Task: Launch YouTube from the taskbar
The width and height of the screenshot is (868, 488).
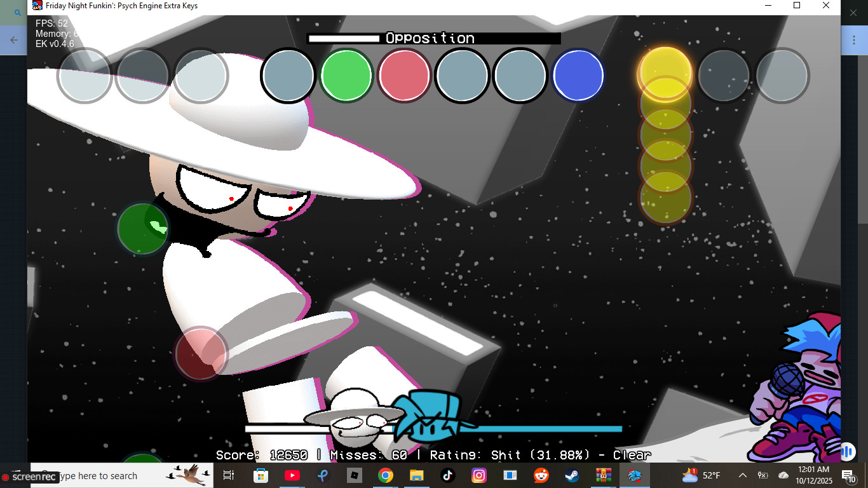Action: coord(292,475)
